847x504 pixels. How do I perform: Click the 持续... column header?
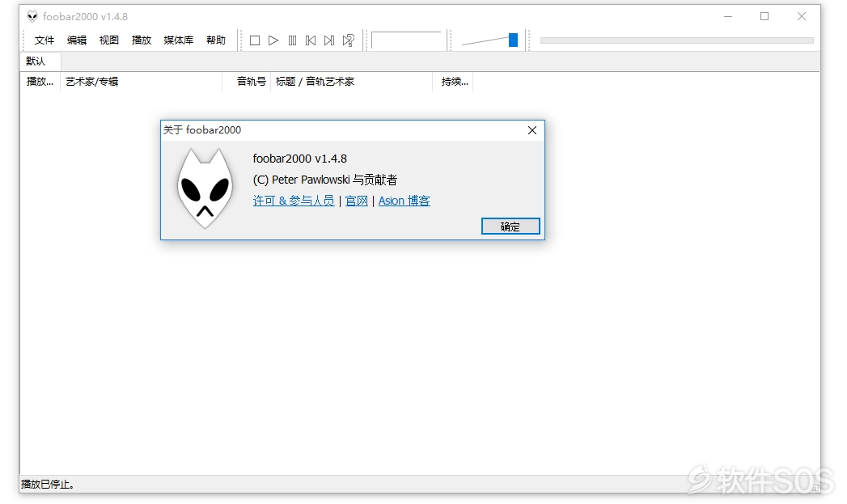pyautogui.click(x=453, y=82)
